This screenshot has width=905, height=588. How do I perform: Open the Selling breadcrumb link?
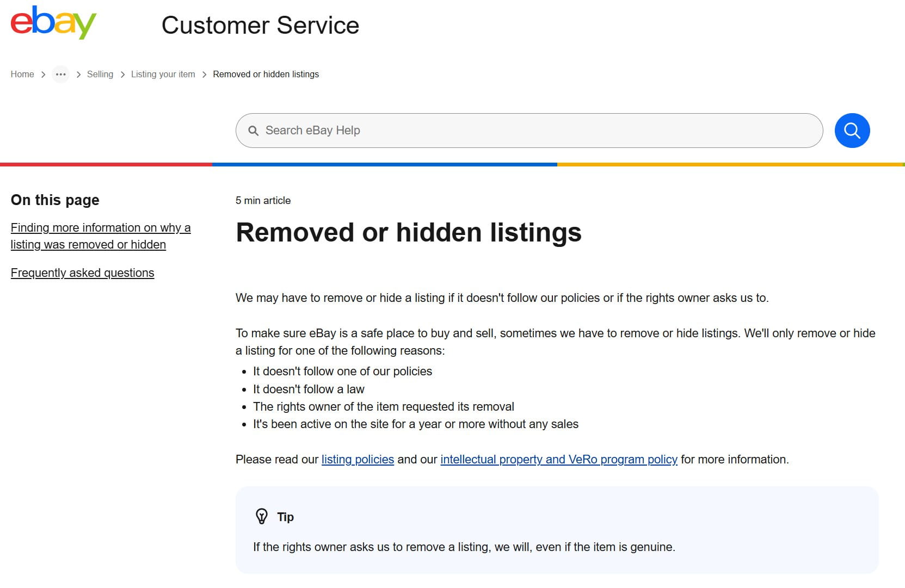pyautogui.click(x=100, y=75)
